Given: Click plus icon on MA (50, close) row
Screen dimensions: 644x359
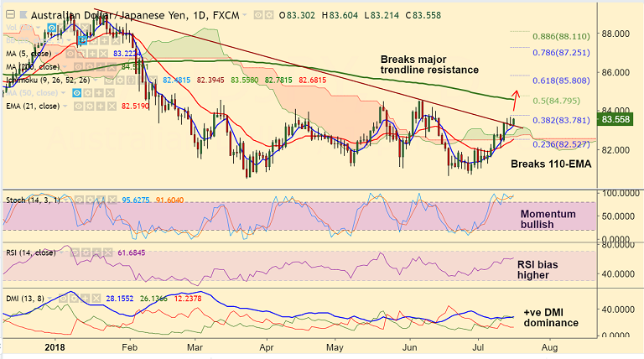Looking at the screenshot, I should (x=99, y=93).
